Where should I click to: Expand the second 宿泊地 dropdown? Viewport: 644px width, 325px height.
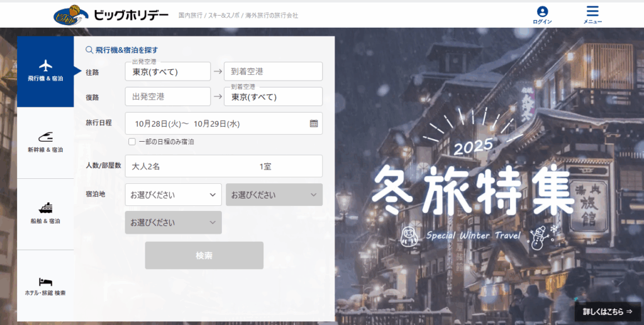(274, 195)
